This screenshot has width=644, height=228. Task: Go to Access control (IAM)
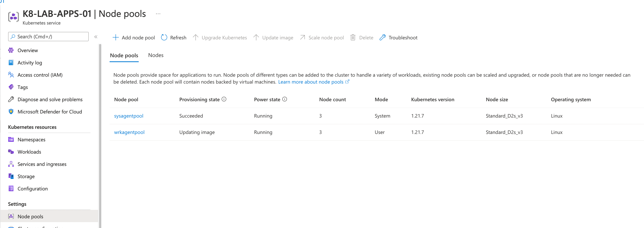(40, 75)
